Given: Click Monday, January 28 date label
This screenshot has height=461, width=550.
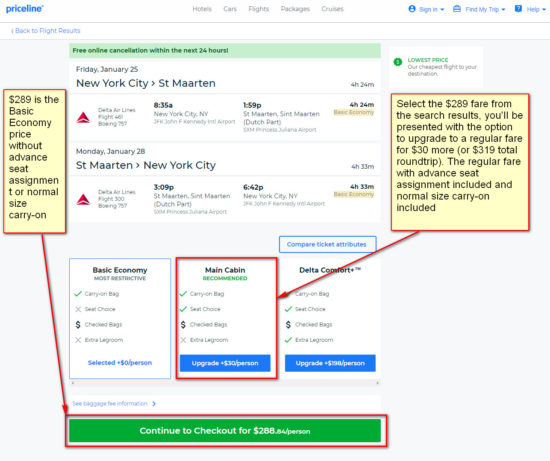Looking at the screenshot, I should 110,152.
